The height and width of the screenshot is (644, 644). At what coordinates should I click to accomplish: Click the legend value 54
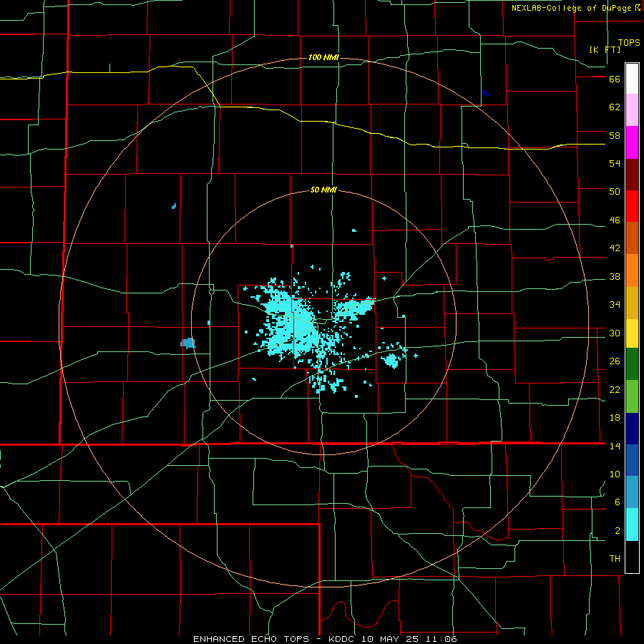tap(615, 163)
